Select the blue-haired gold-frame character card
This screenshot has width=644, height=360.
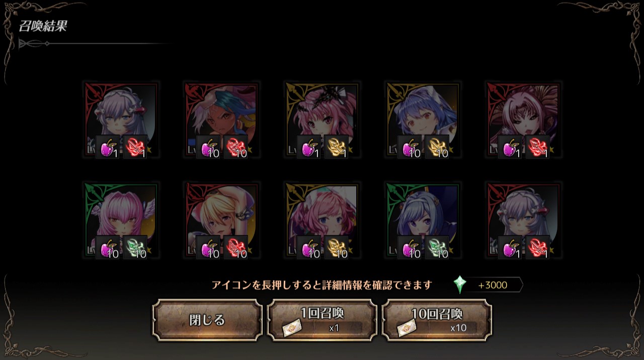[x=423, y=120]
